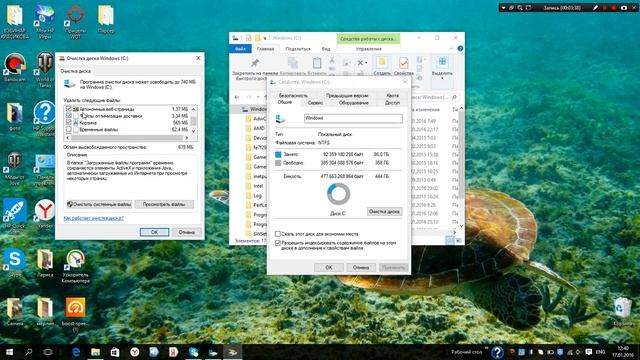Uncheck allow indexing files checkbox
The image size is (640, 360).
[x=278, y=242]
